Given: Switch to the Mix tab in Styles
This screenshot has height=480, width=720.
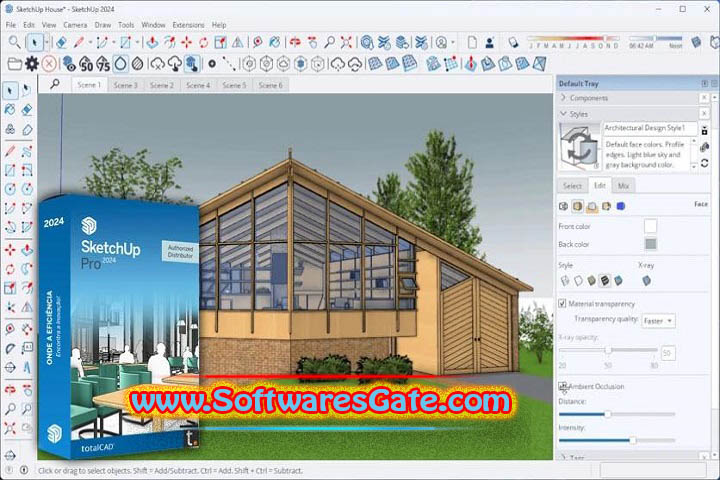Looking at the screenshot, I should [623, 186].
